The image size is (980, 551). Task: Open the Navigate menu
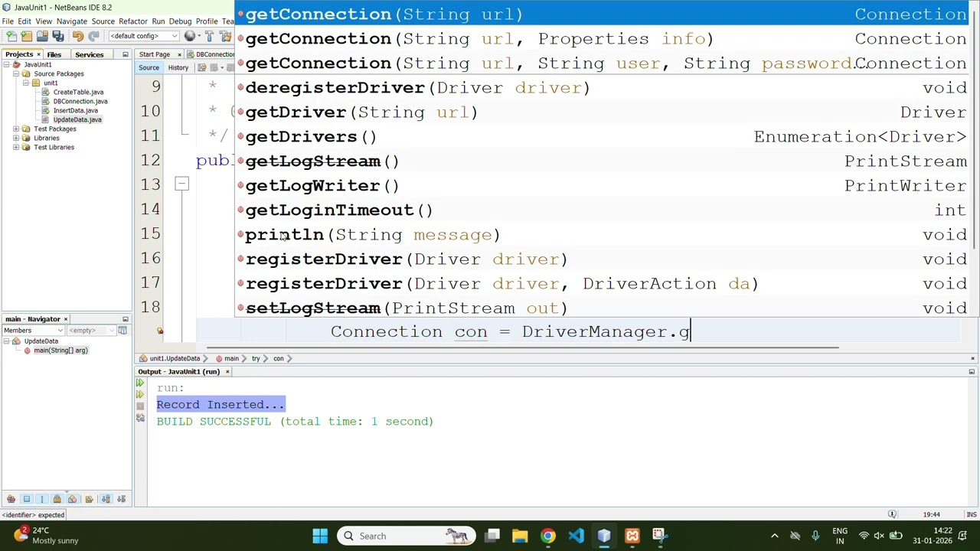coord(71,21)
